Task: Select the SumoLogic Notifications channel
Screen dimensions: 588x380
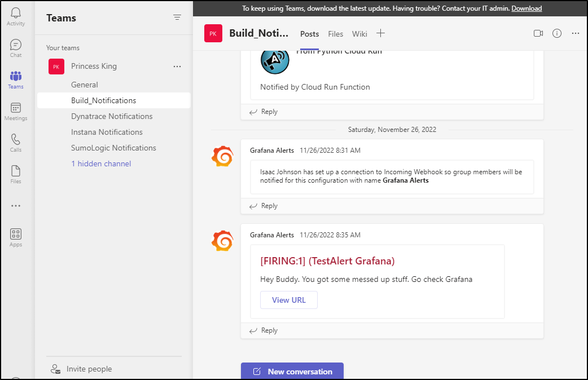Action: pos(114,148)
